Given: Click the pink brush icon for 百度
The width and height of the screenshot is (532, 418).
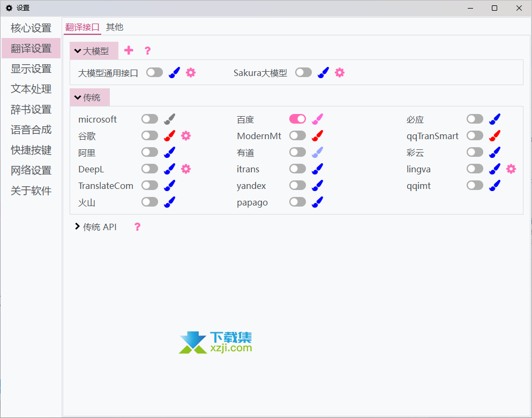Looking at the screenshot, I should coord(318,119).
